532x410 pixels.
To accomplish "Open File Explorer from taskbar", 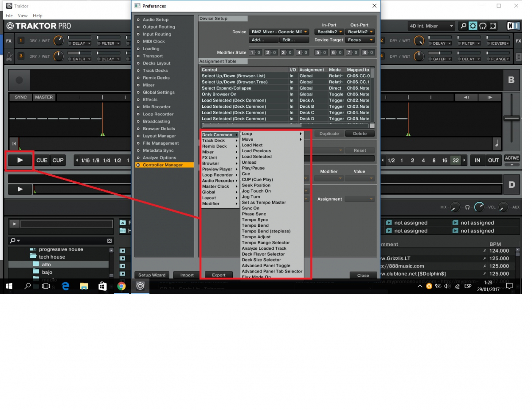I will point(84,286).
